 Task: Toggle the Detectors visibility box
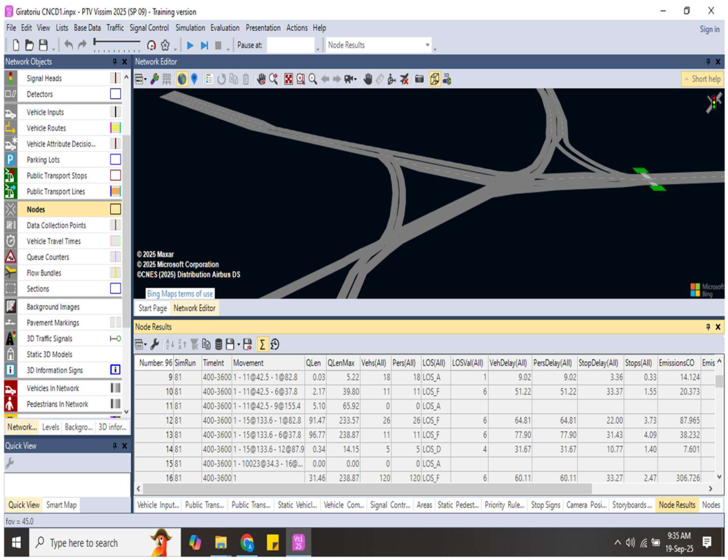click(115, 94)
